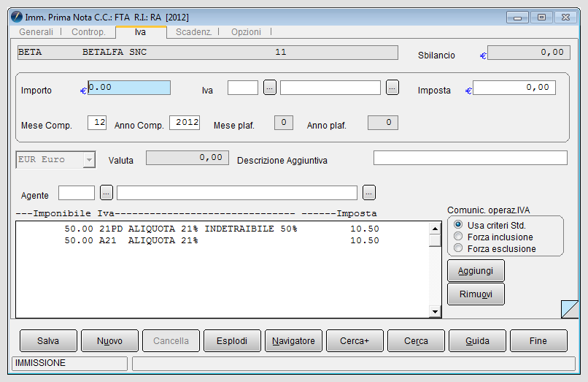Click the Cerca button
588x382 pixels.
click(416, 340)
